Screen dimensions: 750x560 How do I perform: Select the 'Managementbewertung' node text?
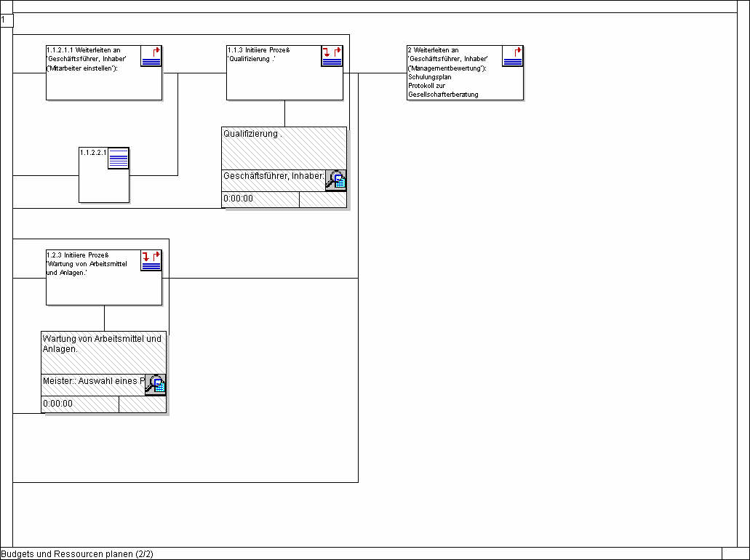click(x=447, y=68)
